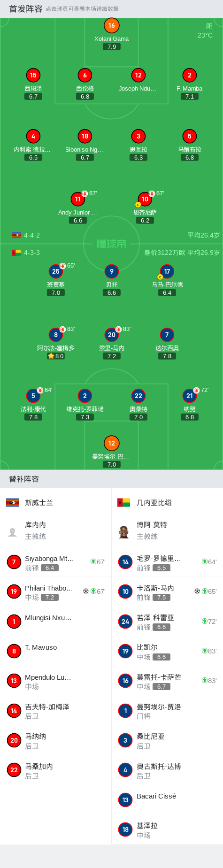Screen dimensions: 223x868
Task: Click the 4-4-2 formation label
Action: click(32, 235)
